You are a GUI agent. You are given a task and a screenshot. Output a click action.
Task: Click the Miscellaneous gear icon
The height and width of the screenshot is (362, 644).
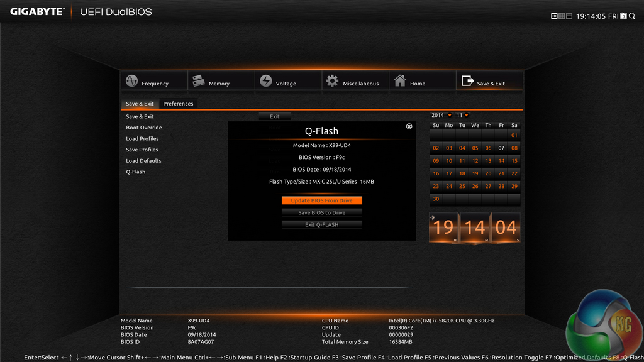[332, 81]
